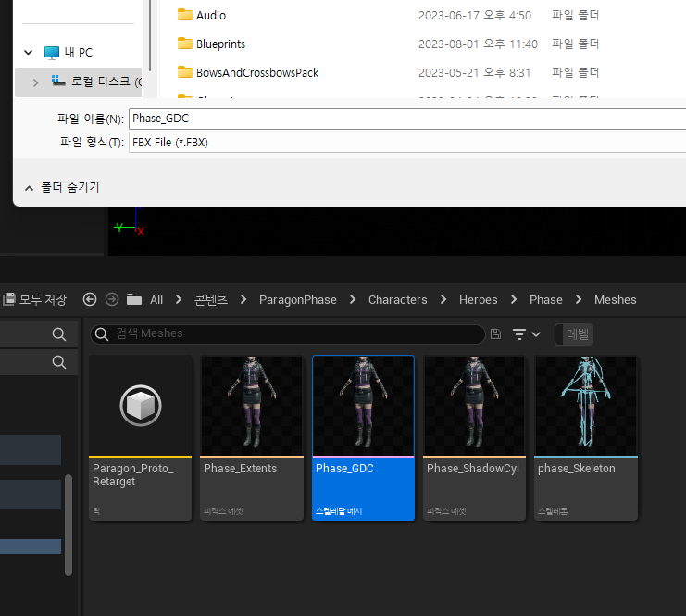
Task: Click the left panel vertical scrollbar
Action: click(x=69, y=525)
